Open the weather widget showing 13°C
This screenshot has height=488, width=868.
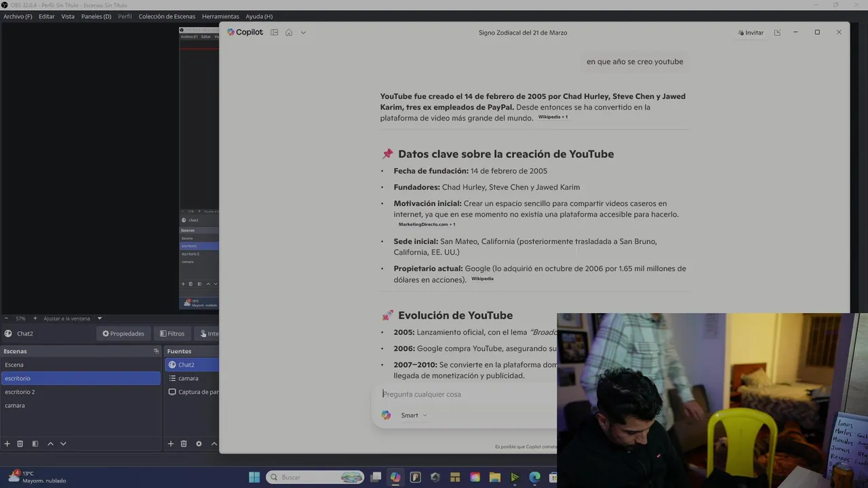point(37,476)
